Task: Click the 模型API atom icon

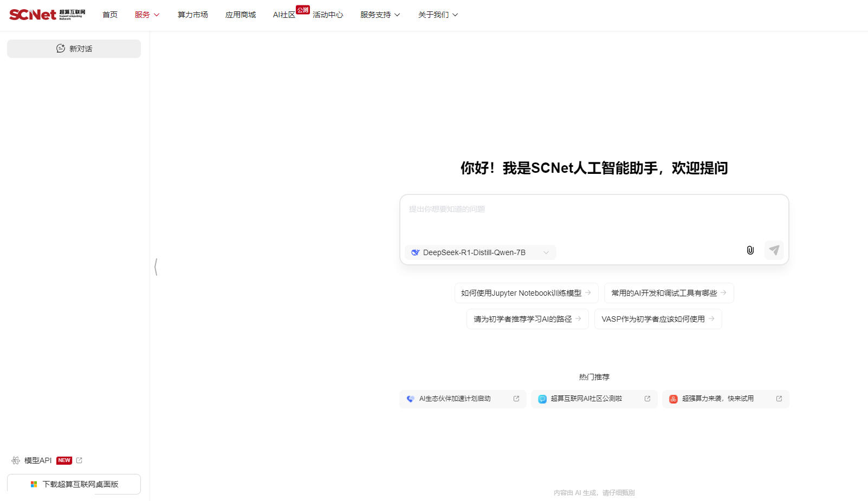Action: click(16, 460)
